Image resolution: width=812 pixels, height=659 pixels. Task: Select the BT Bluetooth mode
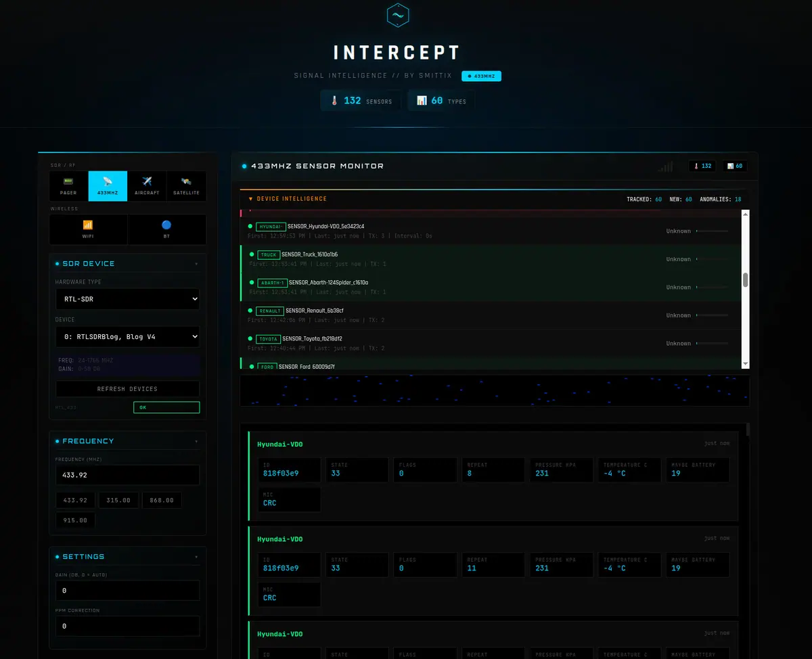click(166, 229)
